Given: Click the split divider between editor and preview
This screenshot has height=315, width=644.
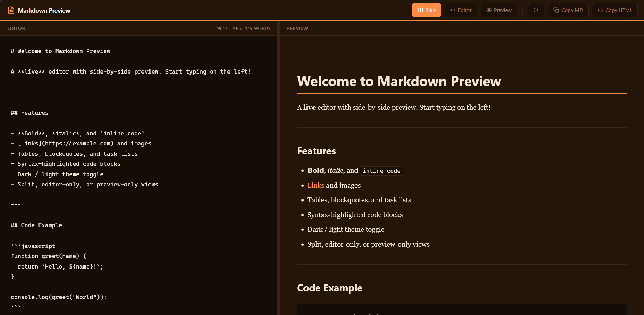Looking at the screenshot, I should [278, 168].
